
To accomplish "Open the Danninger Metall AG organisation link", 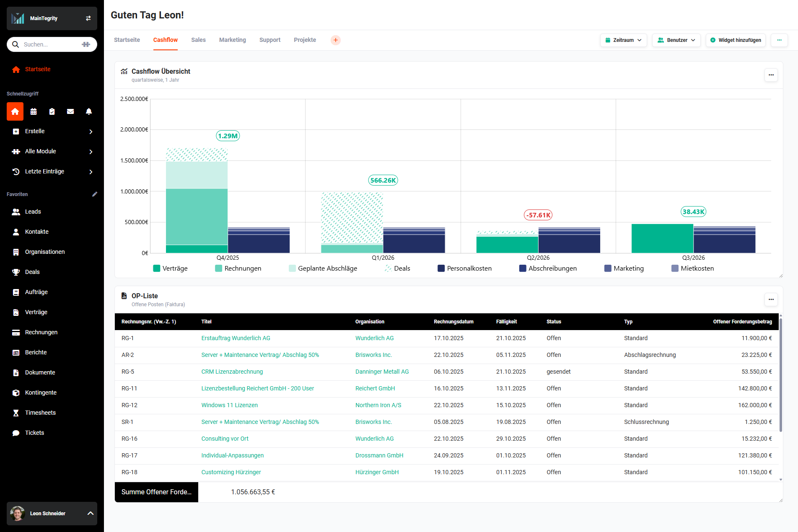I will [x=382, y=372].
